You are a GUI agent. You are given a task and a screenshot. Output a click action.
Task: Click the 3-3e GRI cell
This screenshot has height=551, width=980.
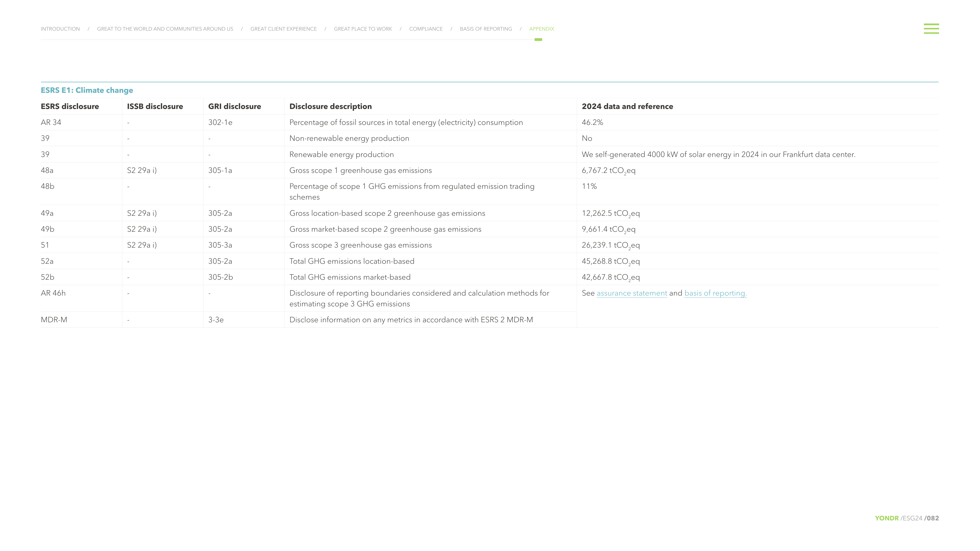click(216, 320)
